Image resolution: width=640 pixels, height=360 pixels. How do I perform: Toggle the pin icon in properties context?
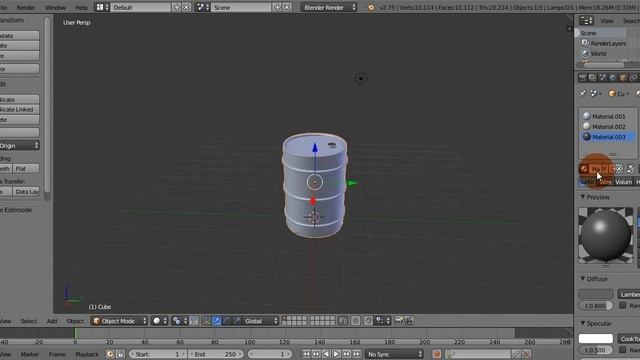click(x=582, y=93)
